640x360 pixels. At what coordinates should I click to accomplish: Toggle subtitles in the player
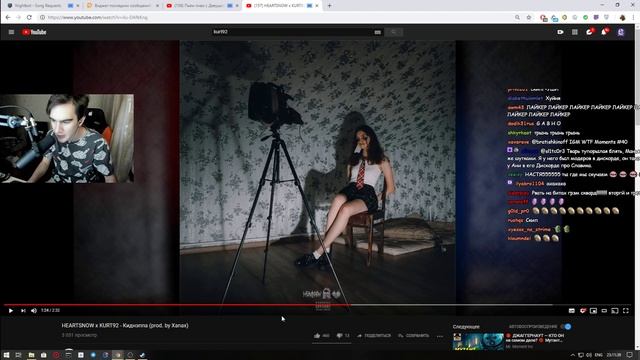click(572, 311)
